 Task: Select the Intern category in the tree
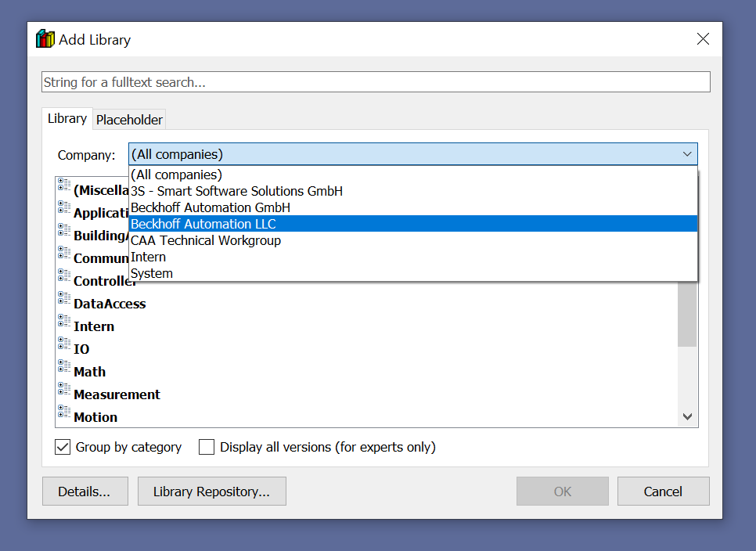tap(94, 326)
